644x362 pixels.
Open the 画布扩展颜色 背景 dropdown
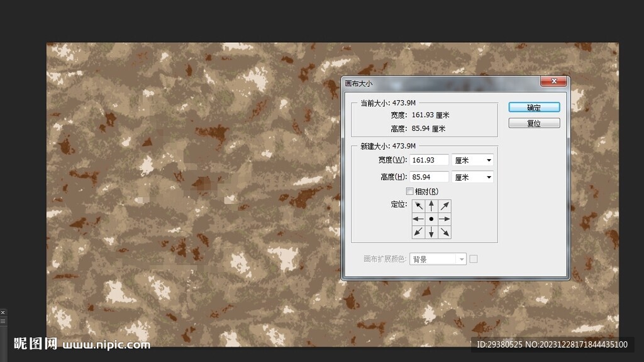438,259
